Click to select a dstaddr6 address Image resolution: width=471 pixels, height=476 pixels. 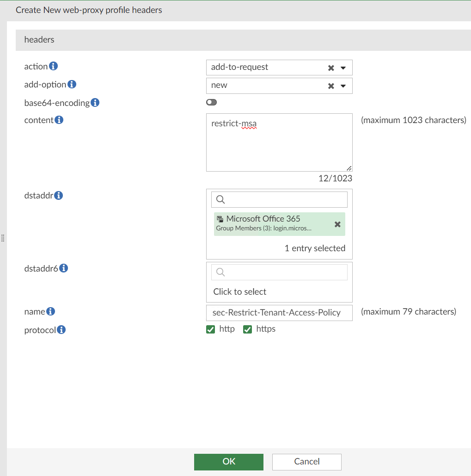240,291
